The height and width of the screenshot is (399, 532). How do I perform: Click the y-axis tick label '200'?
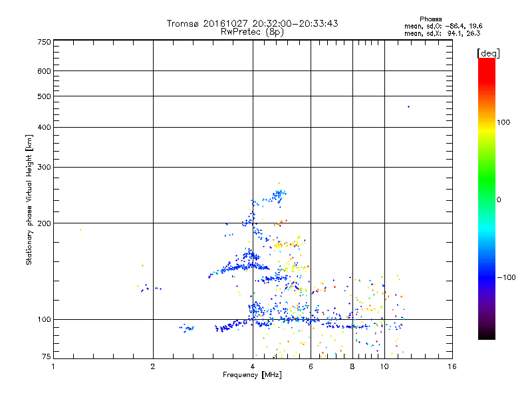(x=44, y=223)
